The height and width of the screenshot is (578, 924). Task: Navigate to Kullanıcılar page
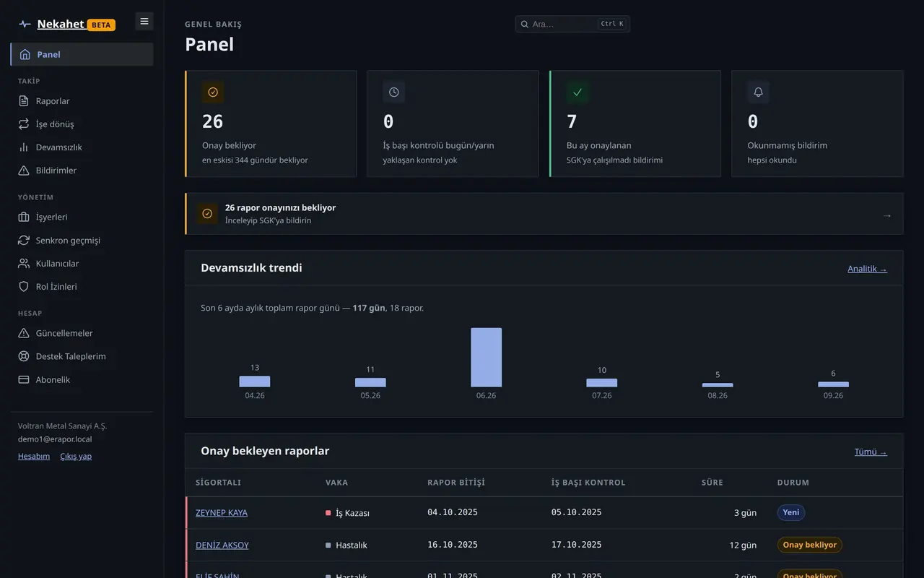(x=82, y=264)
